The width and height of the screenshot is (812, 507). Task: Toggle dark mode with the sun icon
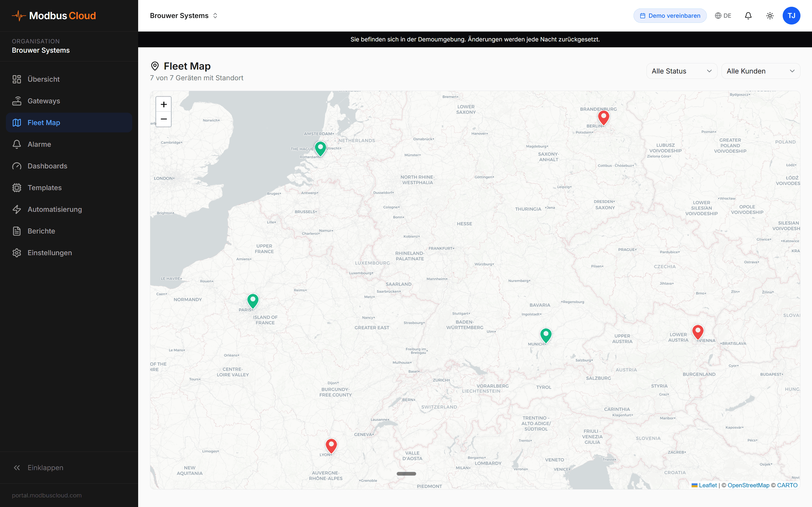click(770, 15)
